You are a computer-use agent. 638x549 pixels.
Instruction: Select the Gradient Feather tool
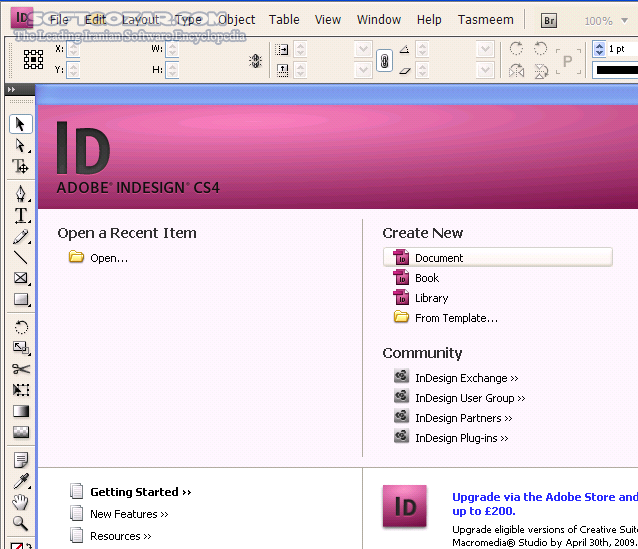pos(20,432)
